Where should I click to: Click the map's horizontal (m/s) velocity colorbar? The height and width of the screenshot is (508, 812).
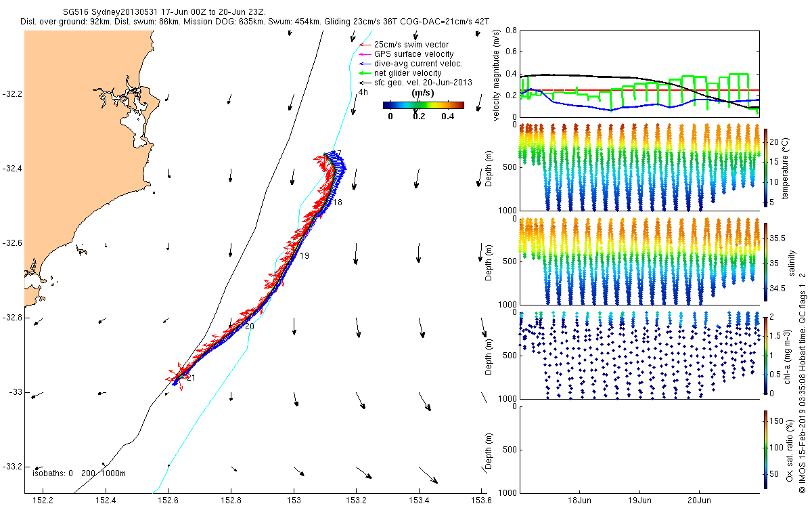tap(423, 105)
